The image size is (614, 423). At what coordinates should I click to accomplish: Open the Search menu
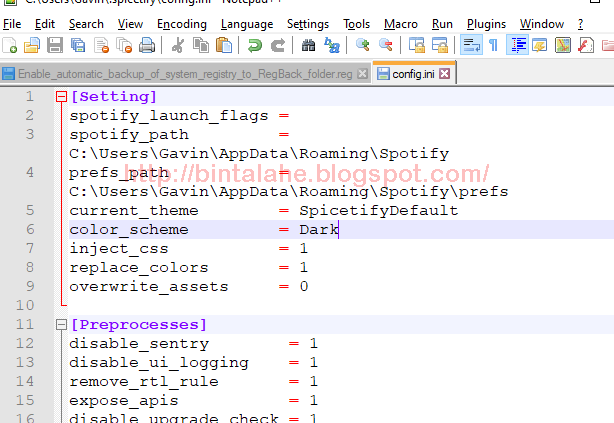[x=86, y=24]
